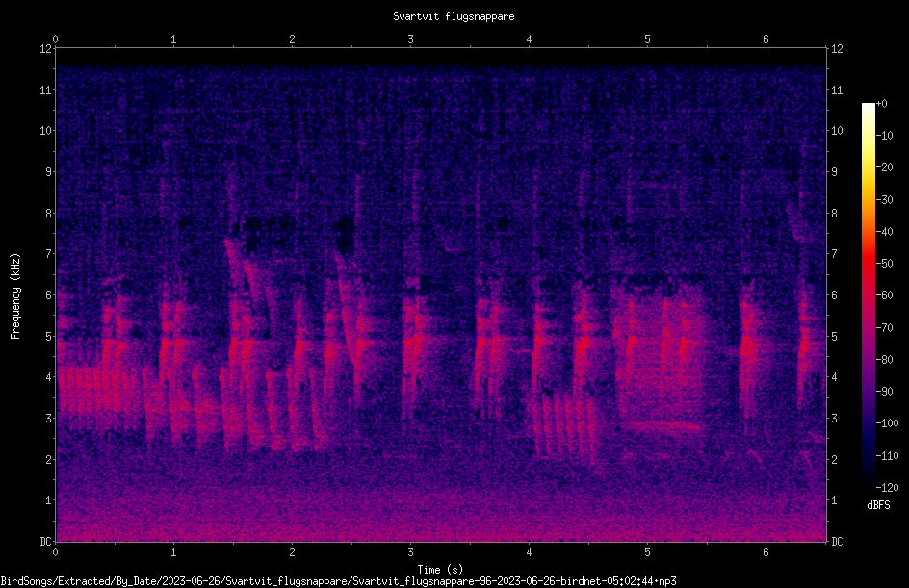Click the "-40" color scale label
This screenshot has height=588, width=909.
(x=884, y=232)
